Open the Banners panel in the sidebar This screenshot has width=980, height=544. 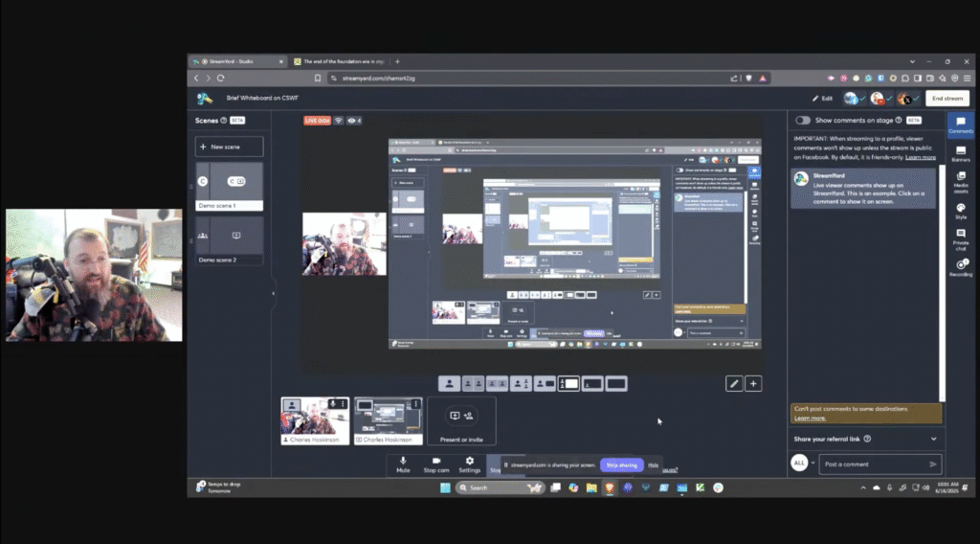[x=960, y=152]
